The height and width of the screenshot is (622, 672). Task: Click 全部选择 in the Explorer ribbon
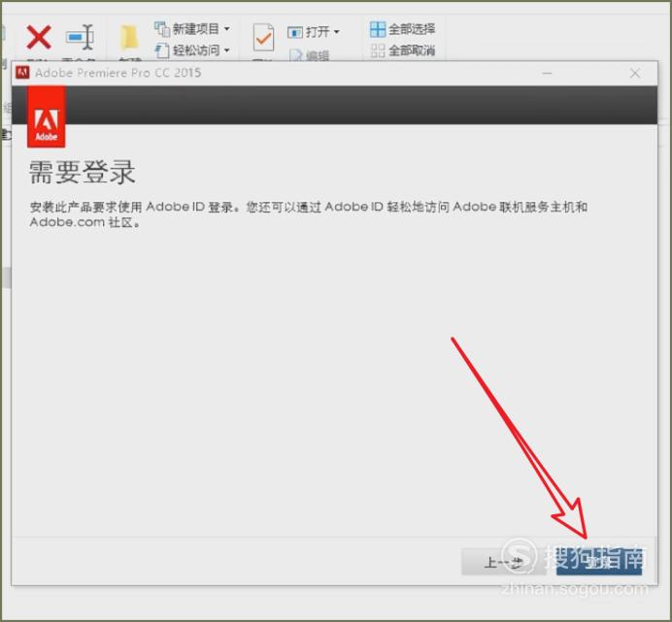click(402, 29)
